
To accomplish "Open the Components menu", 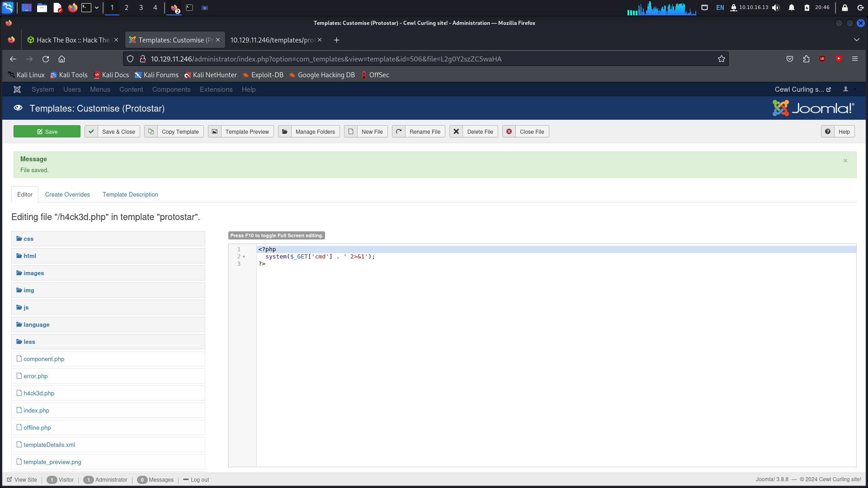I will click(x=171, y=89).
